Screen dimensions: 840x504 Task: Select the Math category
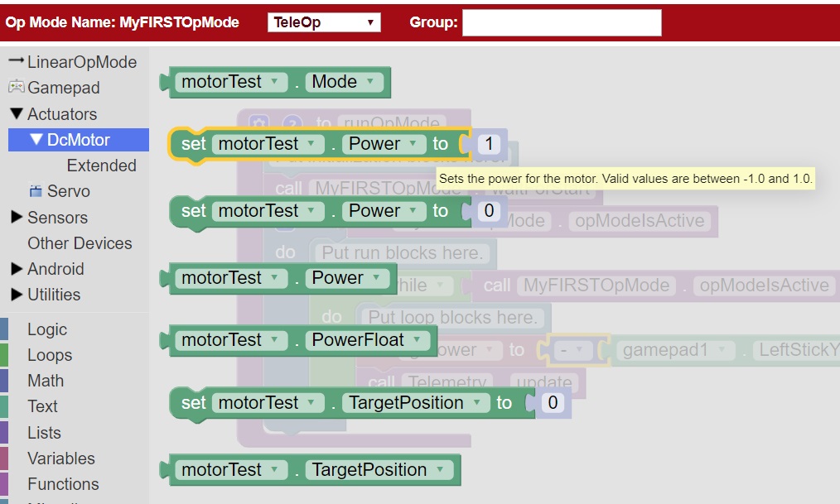46,380
